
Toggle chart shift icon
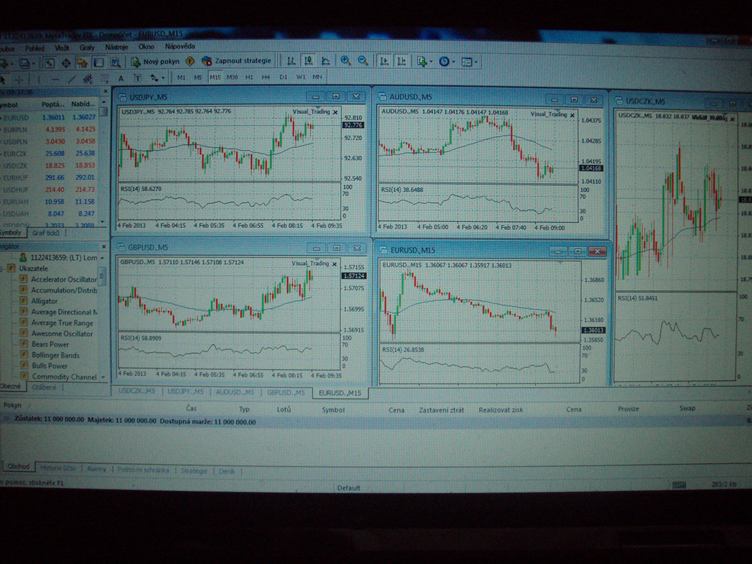pos(401,61)
